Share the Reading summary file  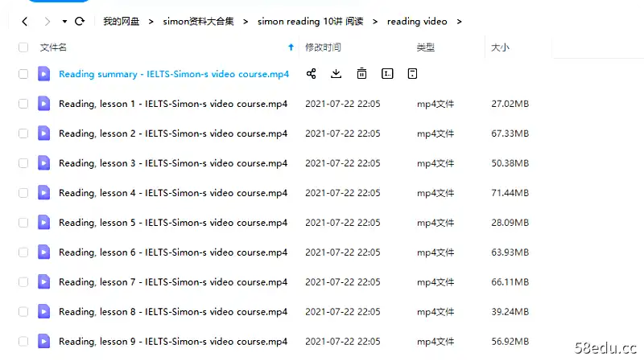pyautogui.click(x=312, y=74)
